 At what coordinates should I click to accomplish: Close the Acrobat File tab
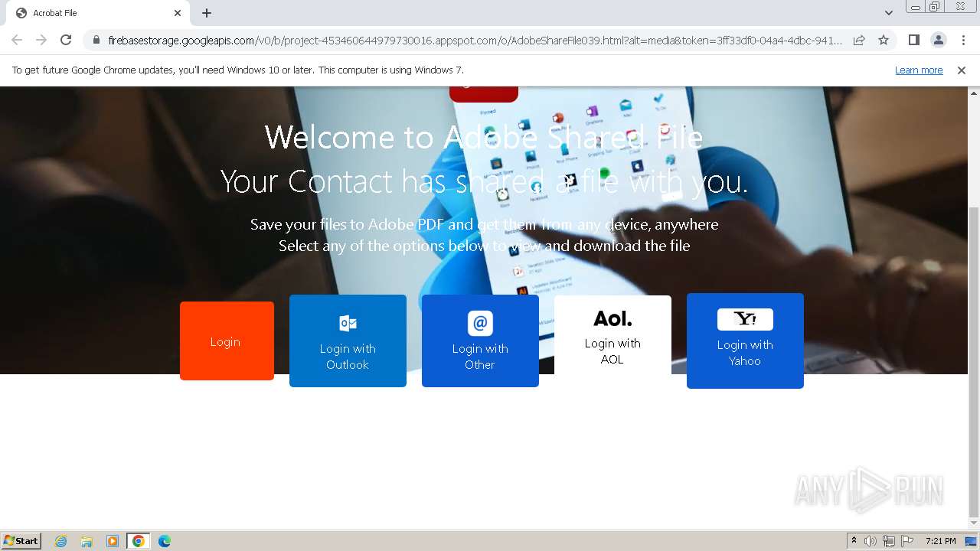[x=178, y=13]
